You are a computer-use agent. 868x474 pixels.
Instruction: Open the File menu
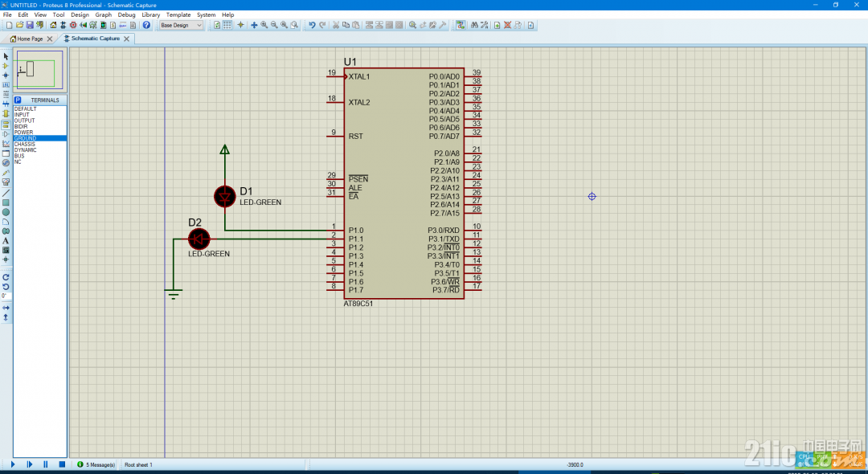tap(7, 15)
